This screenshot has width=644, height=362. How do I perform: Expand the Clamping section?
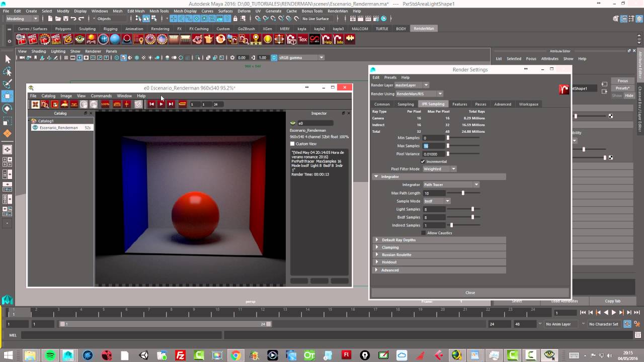(376, 247)
